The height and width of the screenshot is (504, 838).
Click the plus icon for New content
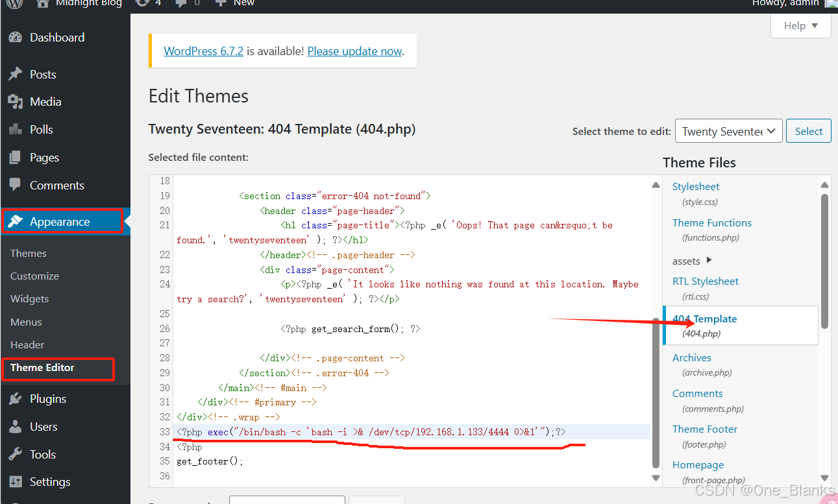pos(221,3)
